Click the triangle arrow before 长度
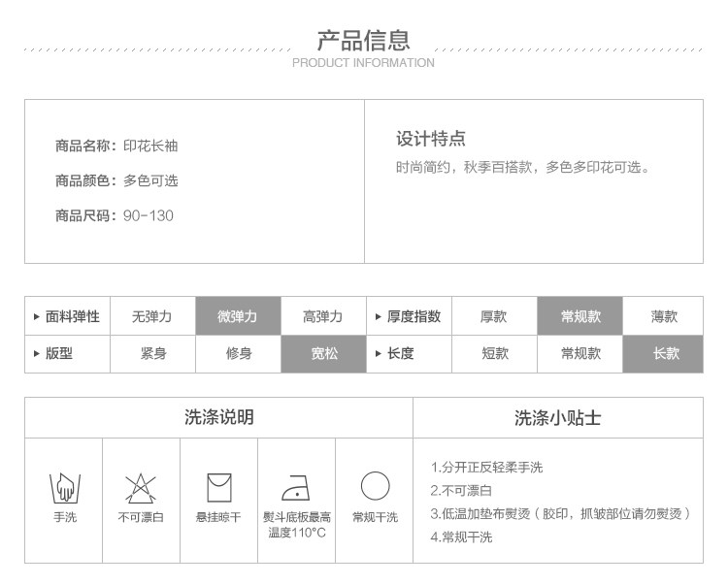 (378, 354)
